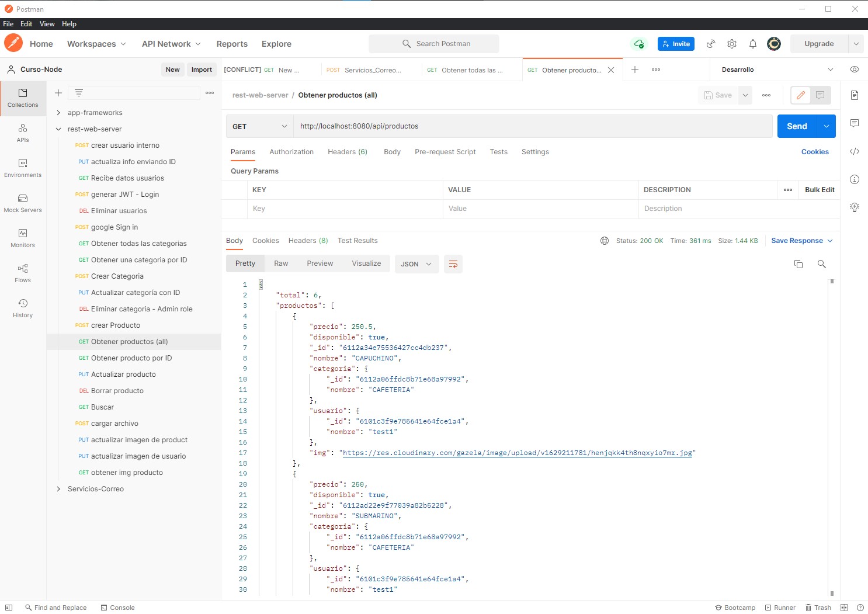Open the Flows sidebar icon
868x614 pixels.
tap(23, 273)
